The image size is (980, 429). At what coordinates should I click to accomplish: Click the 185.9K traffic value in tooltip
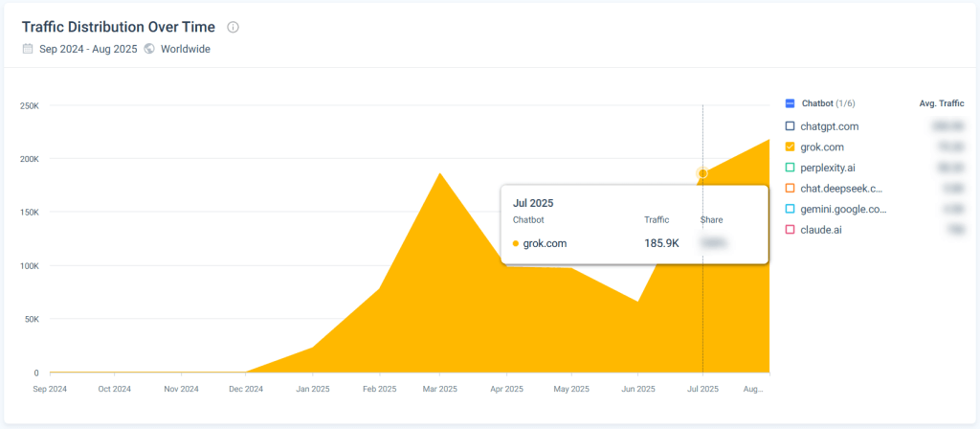pyautogui.click(x=661, y=243)
